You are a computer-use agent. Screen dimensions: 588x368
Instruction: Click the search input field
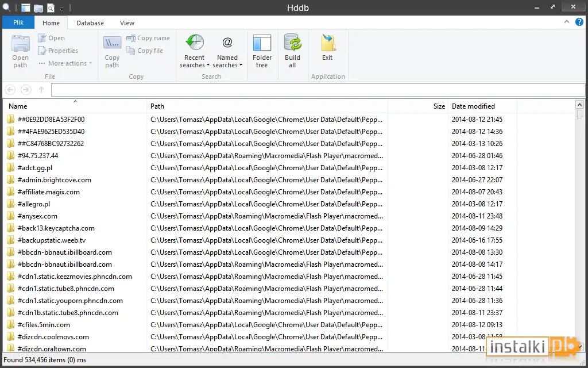click(318, 90)
